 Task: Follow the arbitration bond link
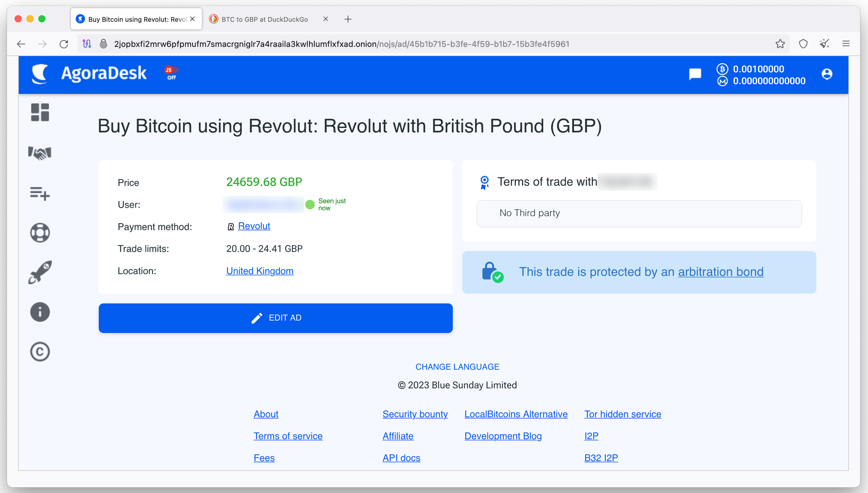tap(721, 272)
